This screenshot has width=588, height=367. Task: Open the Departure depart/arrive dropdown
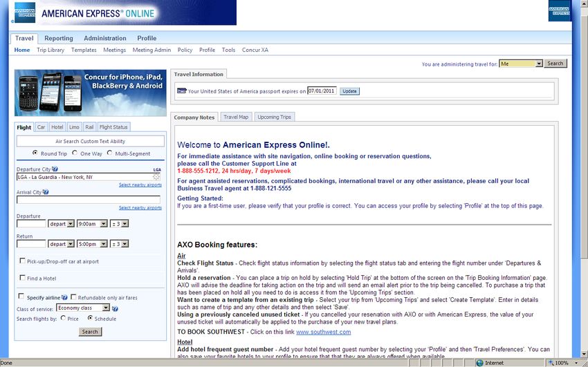(x=61, y=223)
